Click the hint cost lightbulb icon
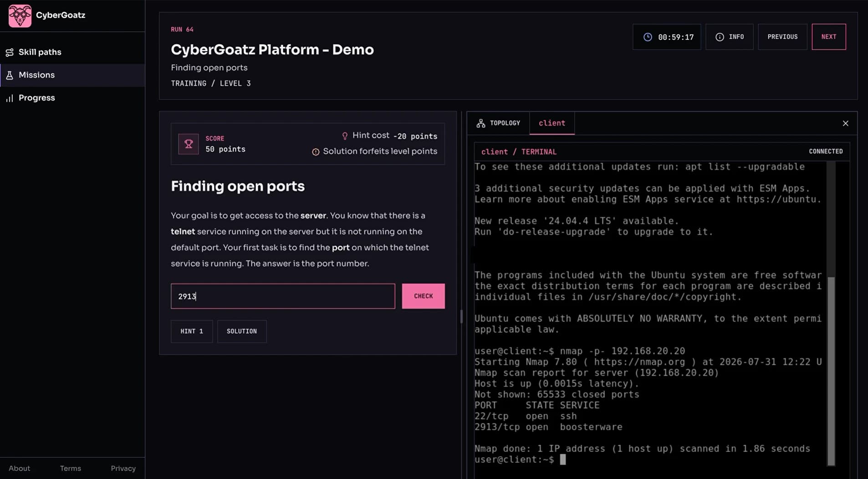Image resolution: width=868 pixels, height=479 pixels. [x=345, y=136]
